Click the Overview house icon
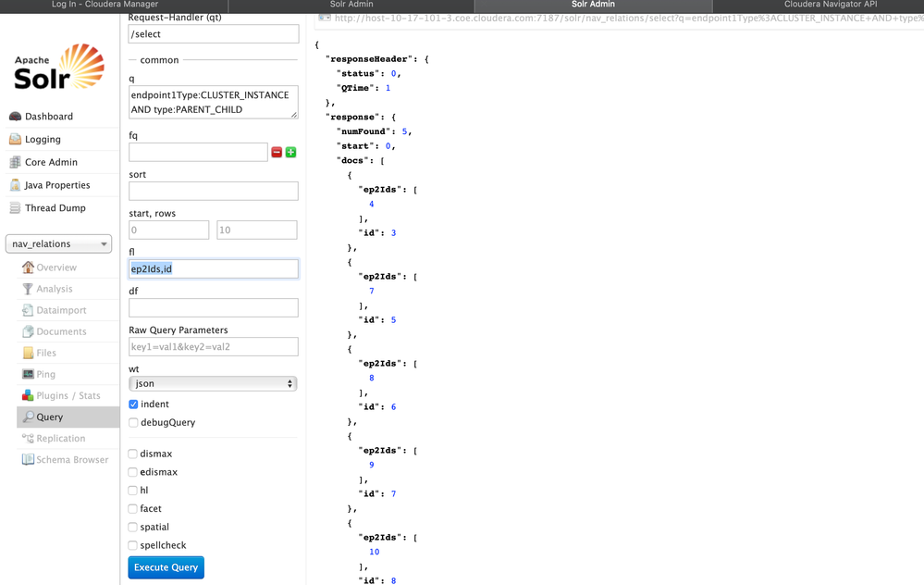924x585 pixels. click(x=28, y=268)
